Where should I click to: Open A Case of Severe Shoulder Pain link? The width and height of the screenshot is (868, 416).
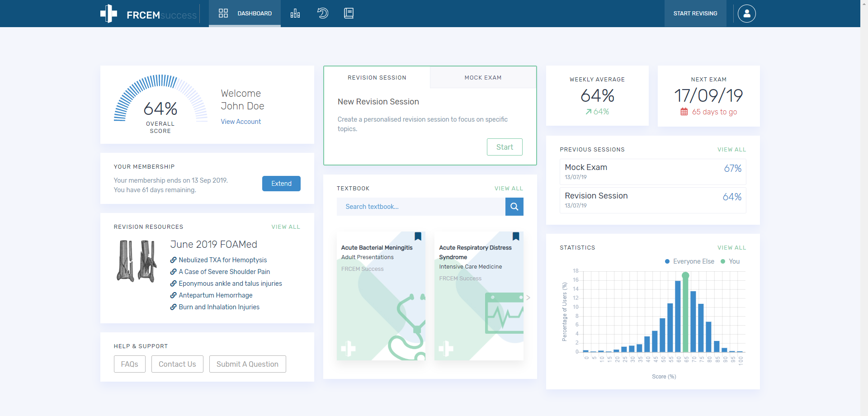coord(224,272)
